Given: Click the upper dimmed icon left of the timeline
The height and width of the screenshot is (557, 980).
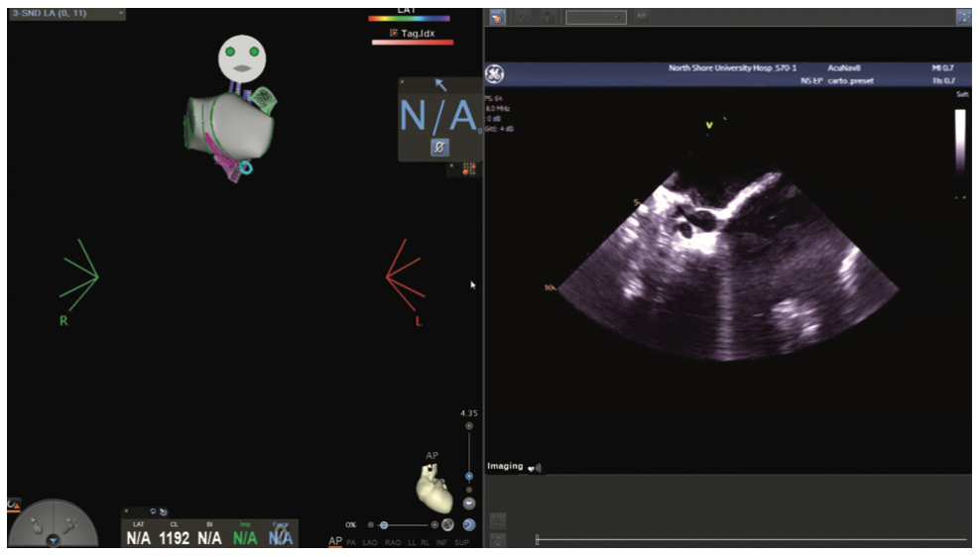Looking at the screenshot, I should coord(498,520).
